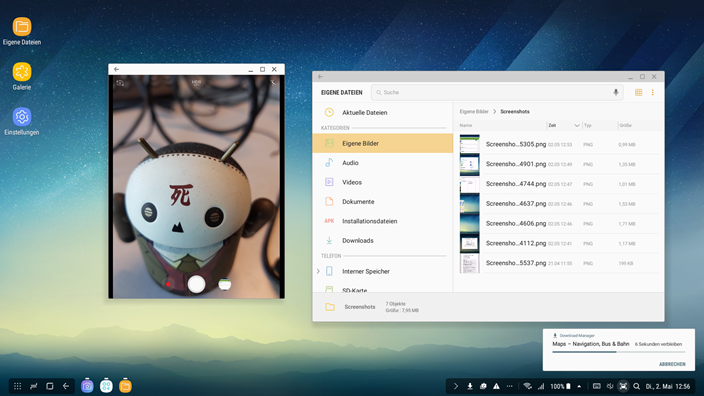The image size is (704, 396).
Task: Click thumbnail of Screensho...4606.png
Action: click(x=470, y=223)
